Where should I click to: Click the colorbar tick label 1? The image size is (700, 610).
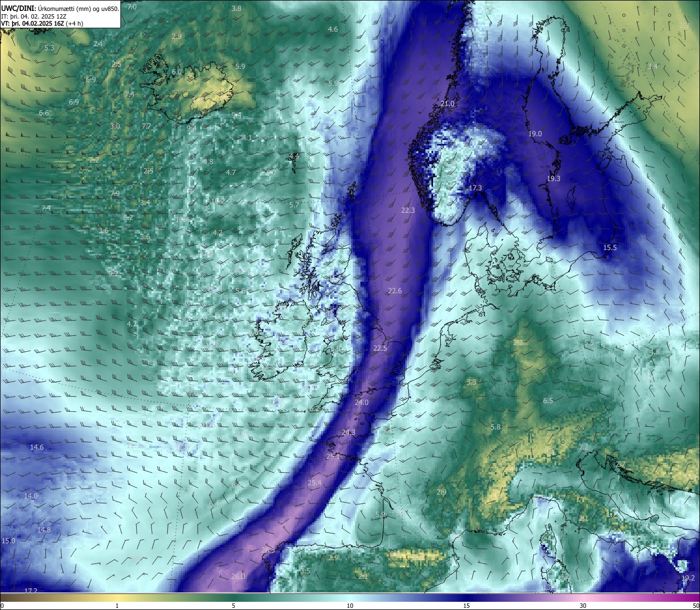pyautogui.click(x=117, y=606)
